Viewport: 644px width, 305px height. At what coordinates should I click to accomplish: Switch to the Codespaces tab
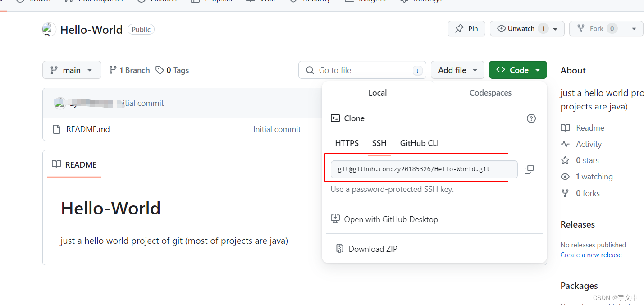tap(490, 92)
